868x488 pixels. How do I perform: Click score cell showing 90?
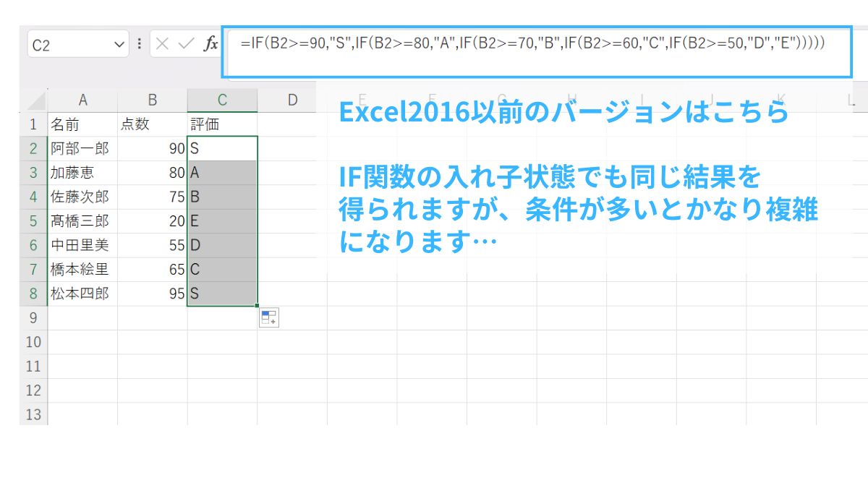click(153, 149)
